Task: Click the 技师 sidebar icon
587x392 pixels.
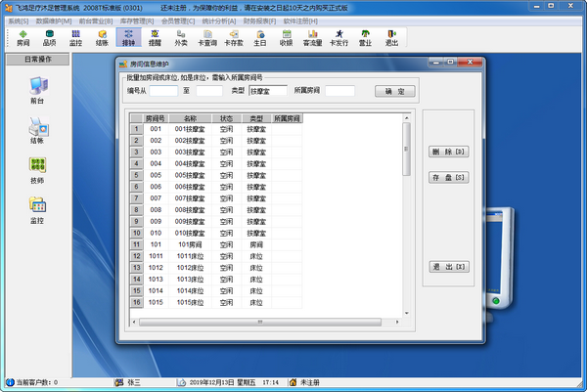Action: (37, 168)
